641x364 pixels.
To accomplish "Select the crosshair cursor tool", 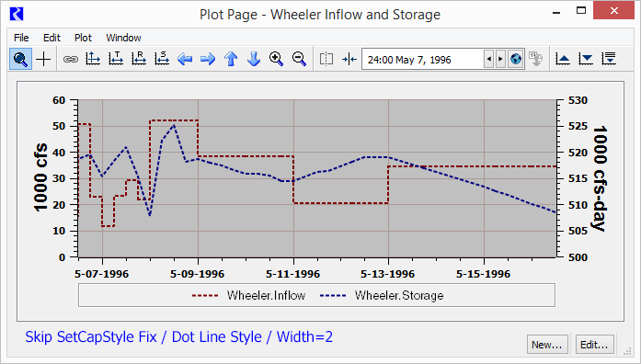I will tap(43, 59).
